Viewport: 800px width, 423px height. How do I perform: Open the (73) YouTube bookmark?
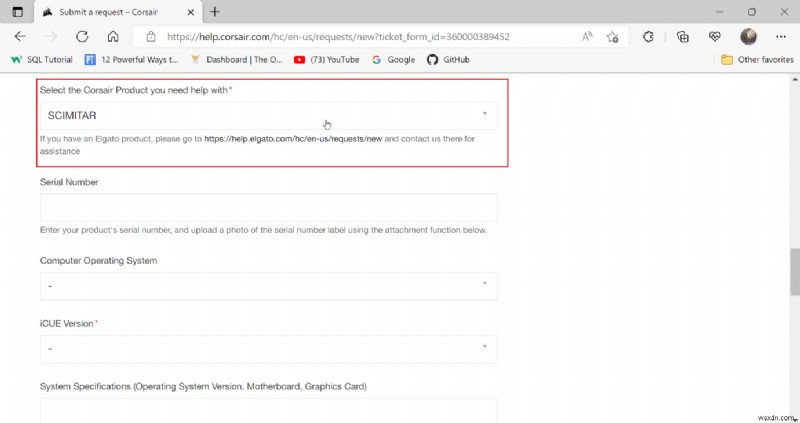327,60
